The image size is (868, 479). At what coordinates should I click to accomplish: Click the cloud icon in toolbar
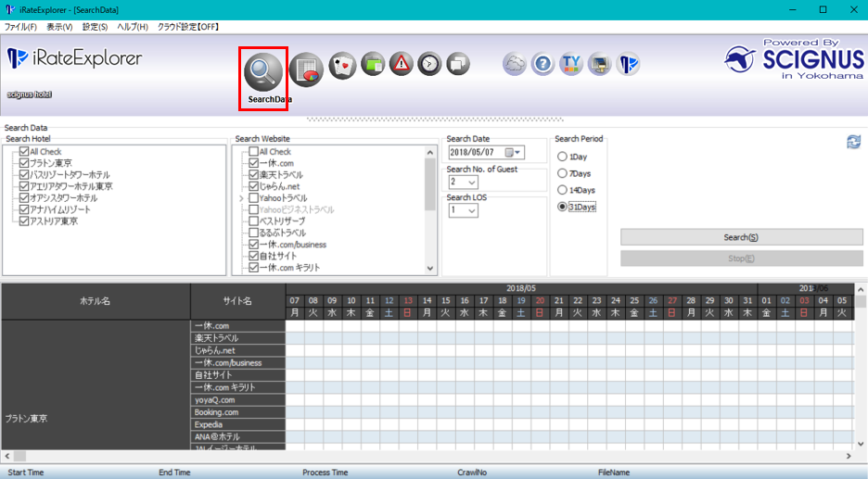pos(515,64)
